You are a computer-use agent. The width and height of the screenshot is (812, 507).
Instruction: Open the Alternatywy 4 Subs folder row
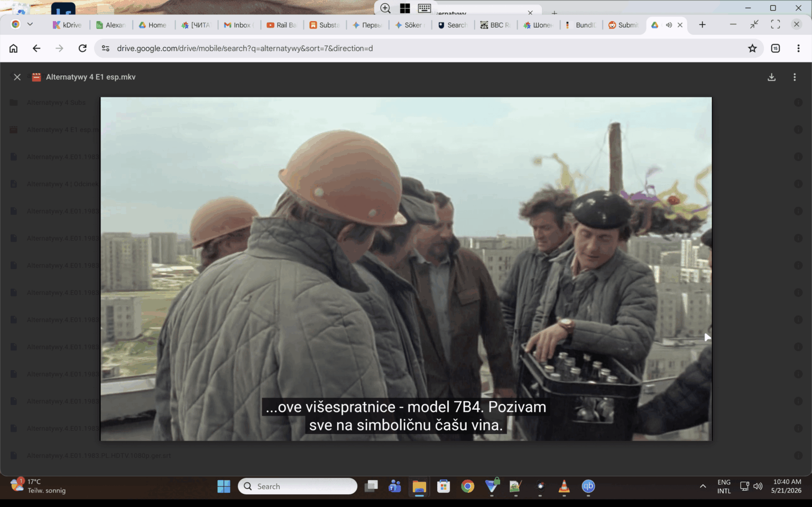click(406, 103)
